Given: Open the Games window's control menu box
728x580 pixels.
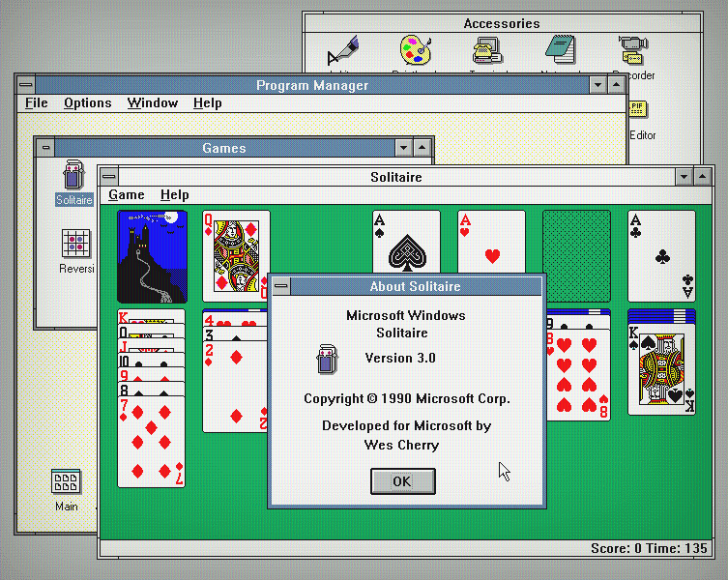Looking at the screenshot, I should pyautogui.click(x=45, y=148).
